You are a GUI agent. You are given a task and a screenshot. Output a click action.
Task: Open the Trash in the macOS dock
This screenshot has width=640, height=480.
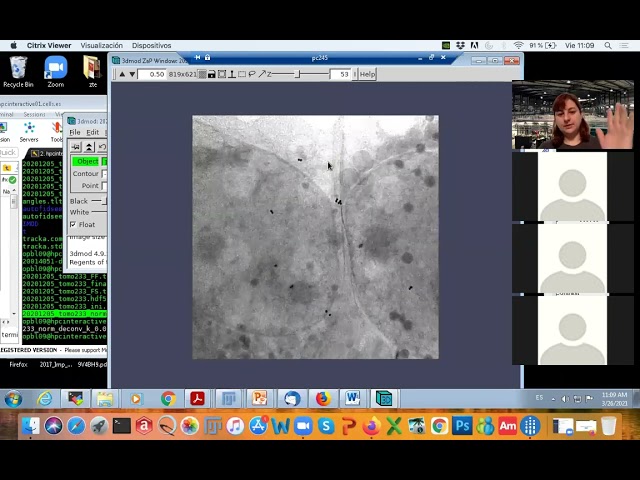pyautogui.click(x=609, y=426)
